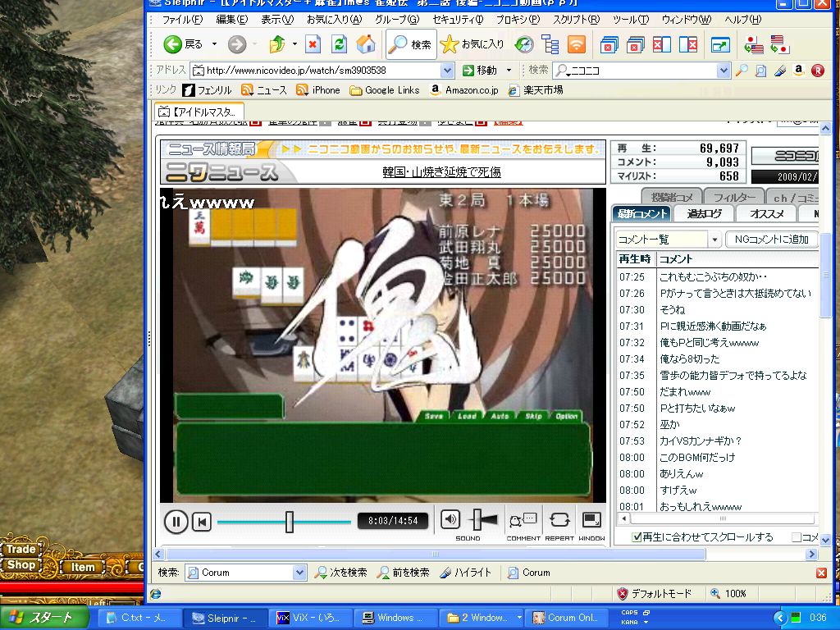Screen dimensions: 840x630
Task: Select the フィルター tab
Action: click(734, 197)
